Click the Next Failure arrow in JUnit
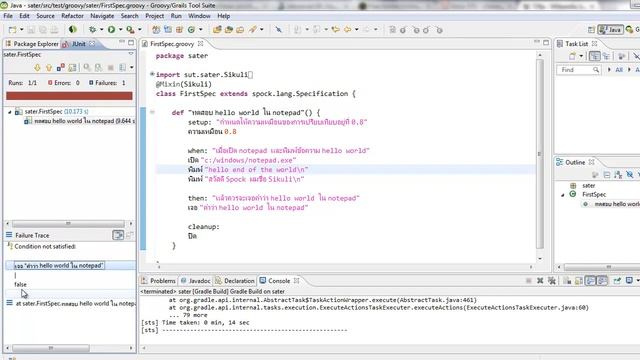Screen dimensions: 640x360 37,67
